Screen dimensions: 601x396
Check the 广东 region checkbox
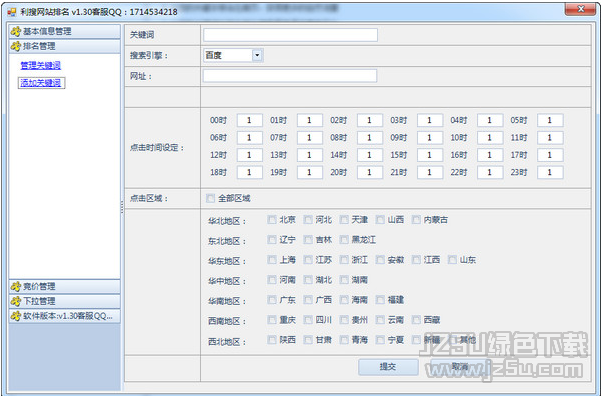tap(271, 300)
